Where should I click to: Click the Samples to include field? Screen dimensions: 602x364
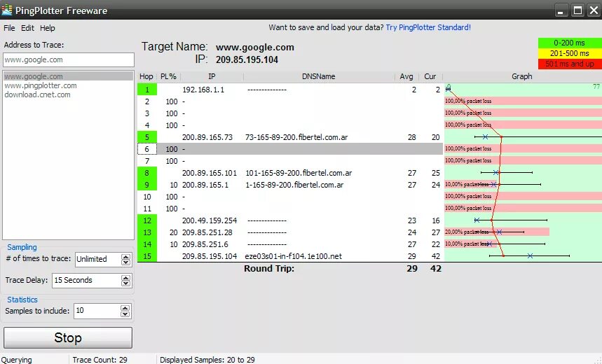pyautogui.click(x=97, y=311)
